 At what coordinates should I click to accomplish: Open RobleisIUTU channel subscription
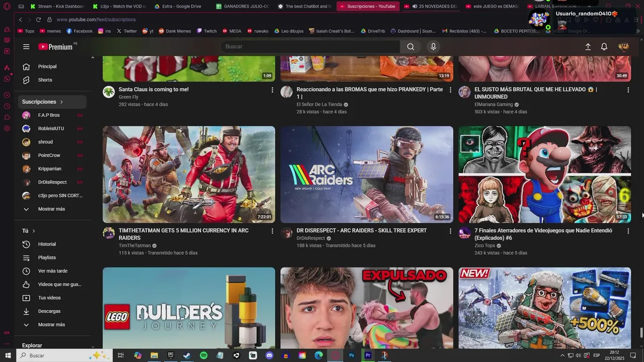52,129
